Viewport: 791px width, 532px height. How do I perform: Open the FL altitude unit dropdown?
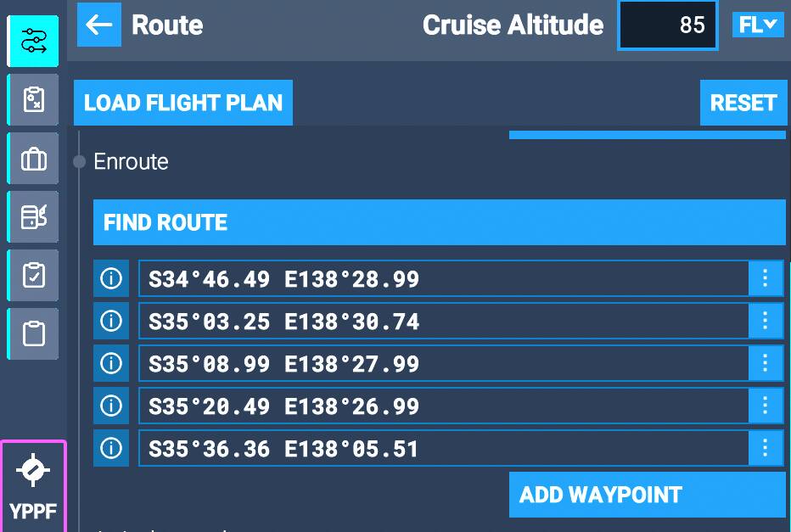tap(758, 25)
